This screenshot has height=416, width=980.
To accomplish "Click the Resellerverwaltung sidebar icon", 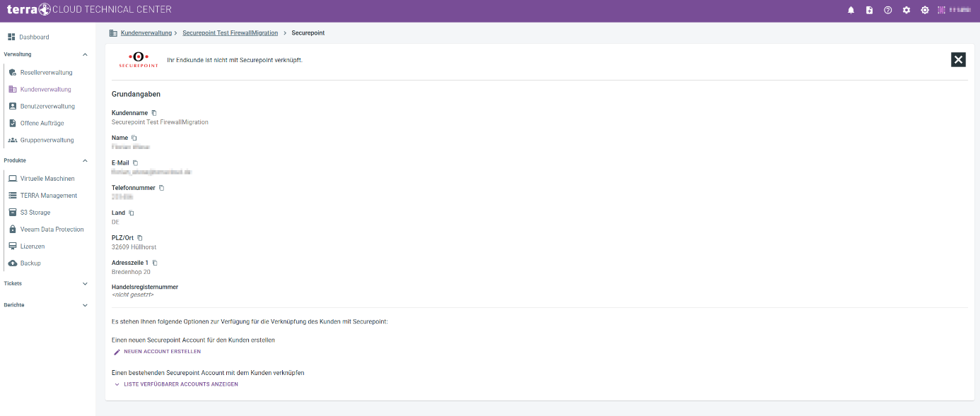I will pos(13,72).
